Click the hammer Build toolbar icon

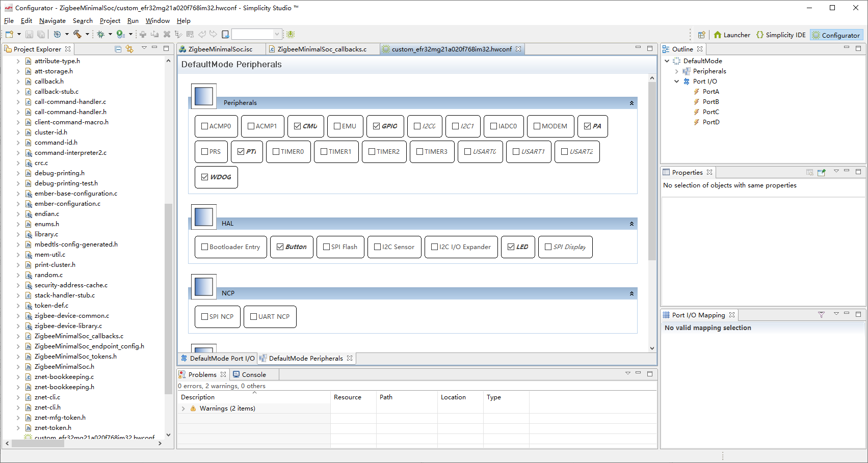pos(77,34)
